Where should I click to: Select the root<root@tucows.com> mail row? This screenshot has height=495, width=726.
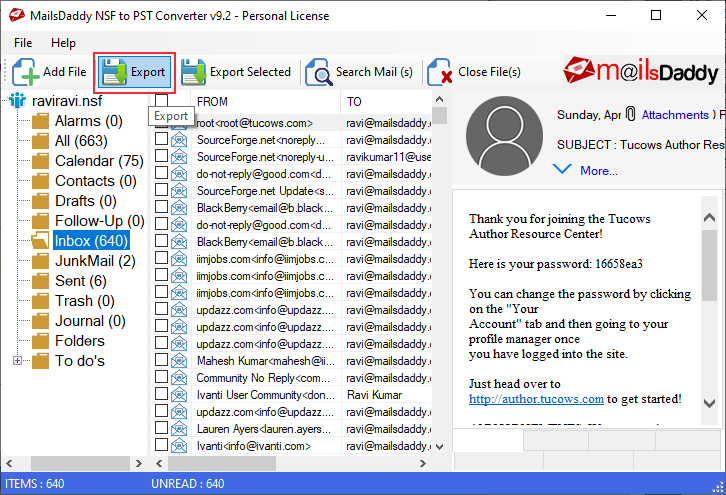(x=292, y=123)
